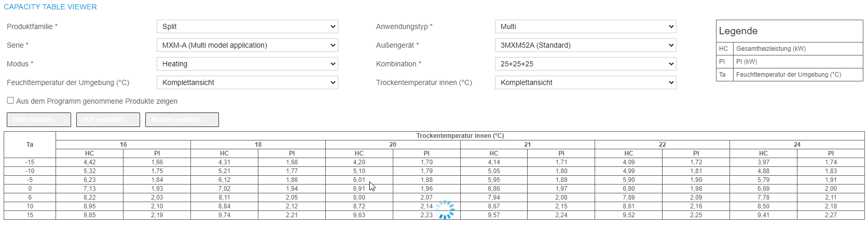Click the Legende heading
This screenshot has width=868, height=226.
click(x=738, y=31)
